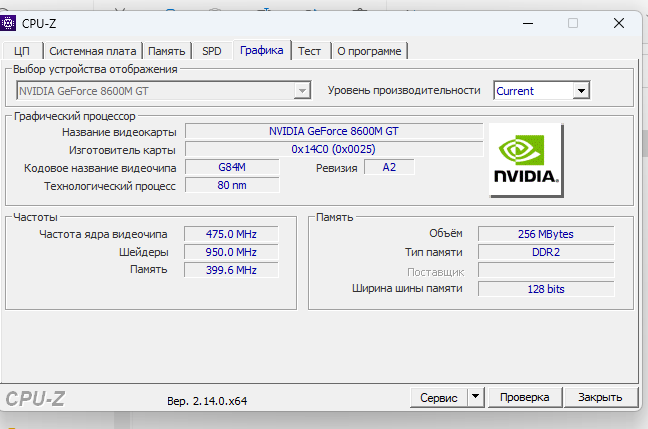
Task: Minimize the CPU-Z window
Action: coord(528,24)
